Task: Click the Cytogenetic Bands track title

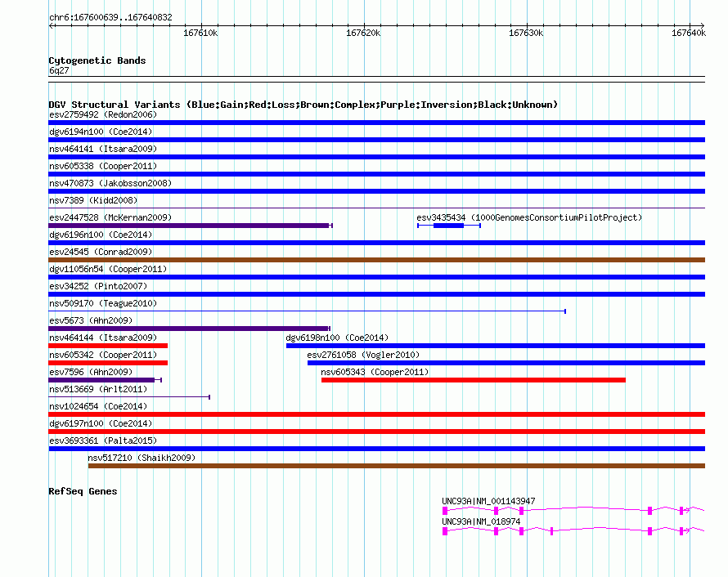Action: click(97, 60)
